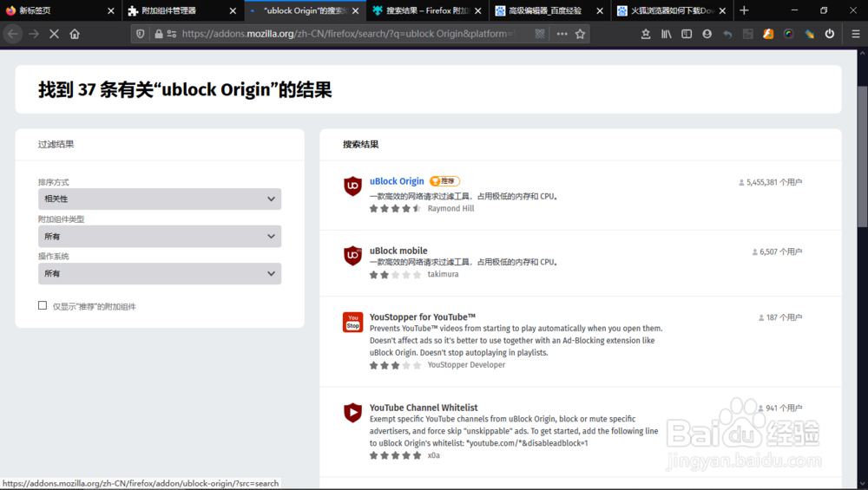Screen dimensions: 868x490
Task: Close the 新标签页 tab
Action: point(111,10)
